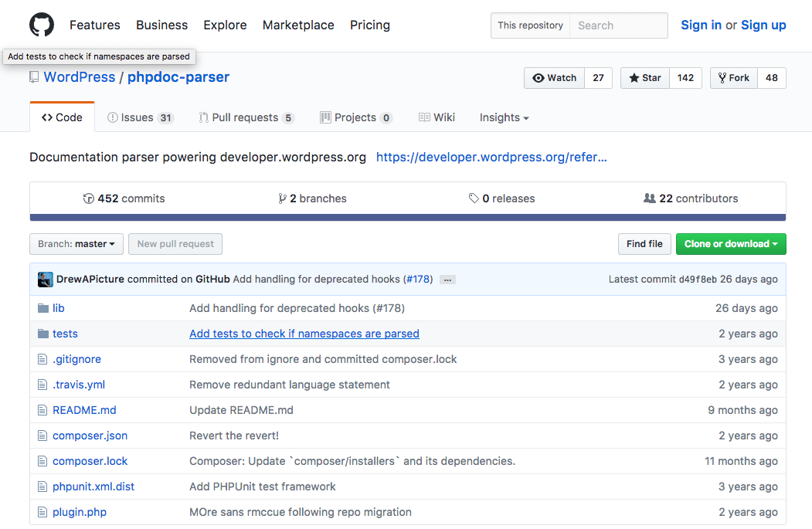Click DrewAPicture's avatar thumbnail
This screenshot has width=812, height=529.
(46, 280)
